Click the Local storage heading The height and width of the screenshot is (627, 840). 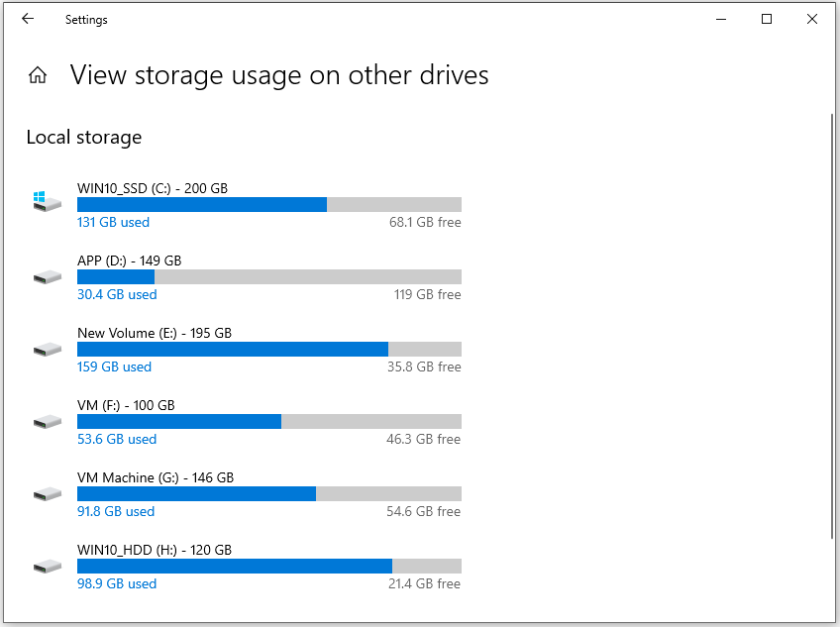click(83, 137)
